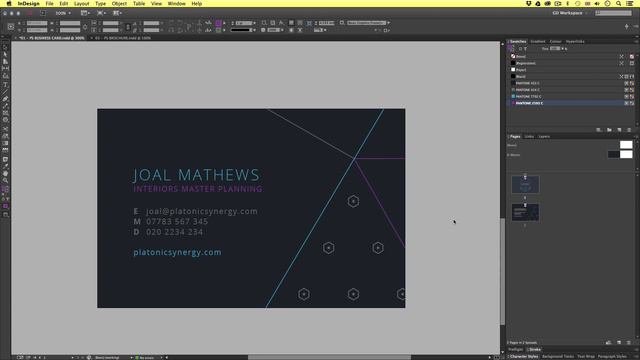Select page 2 thumbnail in Pages panel
The width and height of the screenshot is (640, 360).
pos(525,212)
